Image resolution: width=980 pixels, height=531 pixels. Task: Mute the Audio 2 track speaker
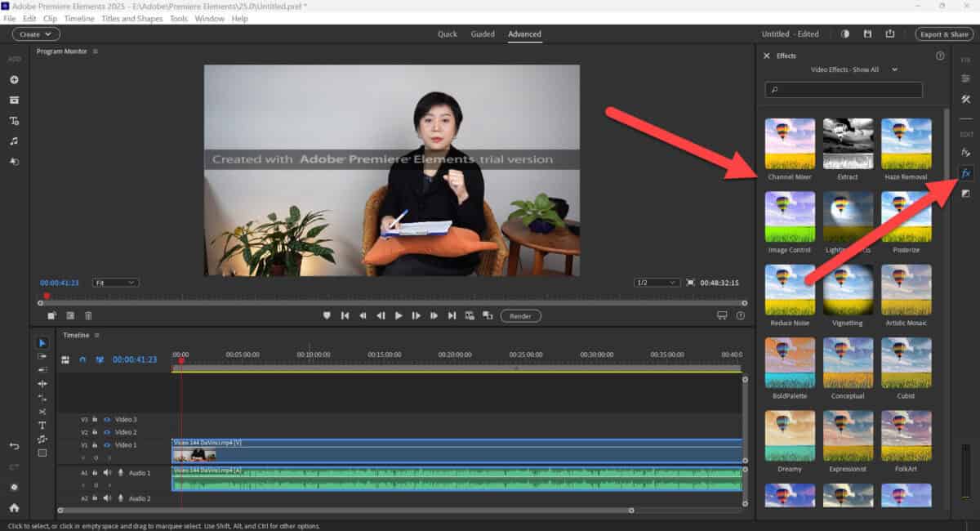(x=107, y=498)
